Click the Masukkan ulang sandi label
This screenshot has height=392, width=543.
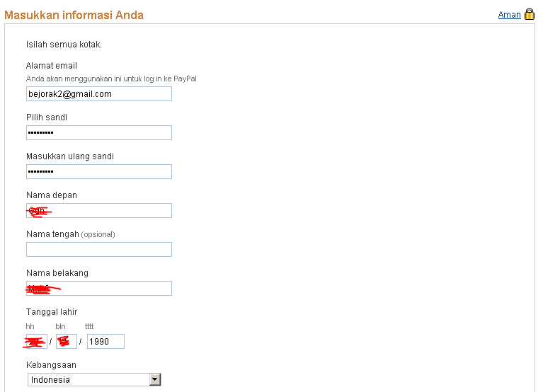coord(70,156)
